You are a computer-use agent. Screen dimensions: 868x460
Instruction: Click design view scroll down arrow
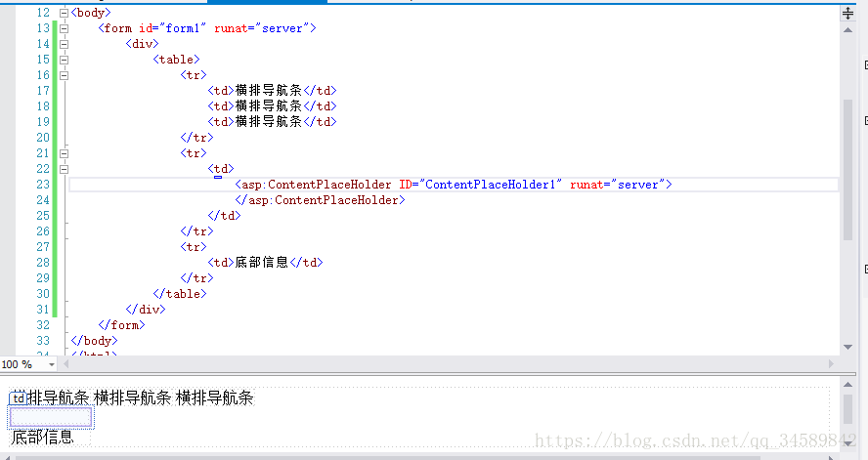[847, 444]
